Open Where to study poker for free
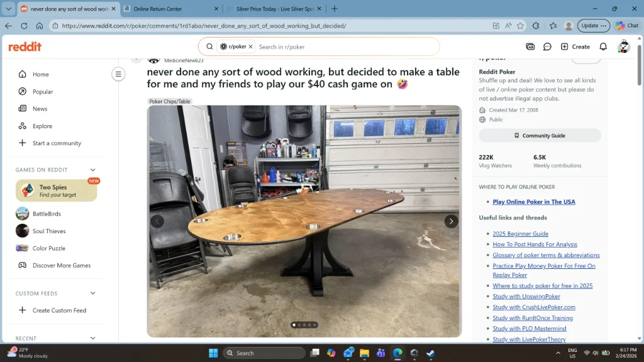This screenshot has height=362, width=644. click(x=543, y=286)
